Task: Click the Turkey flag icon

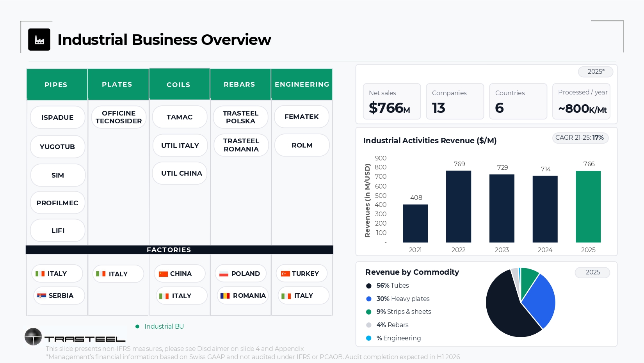Action: 285,274
